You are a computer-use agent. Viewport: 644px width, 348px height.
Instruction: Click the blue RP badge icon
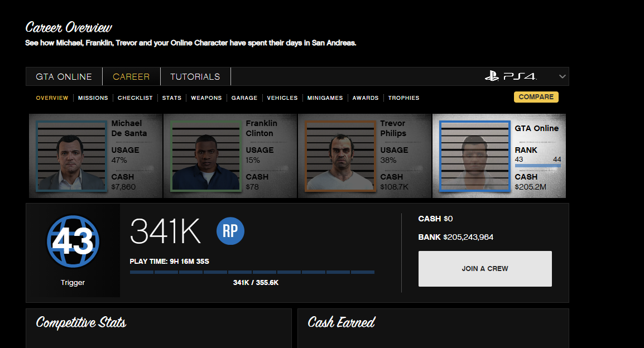pos(230,231)
